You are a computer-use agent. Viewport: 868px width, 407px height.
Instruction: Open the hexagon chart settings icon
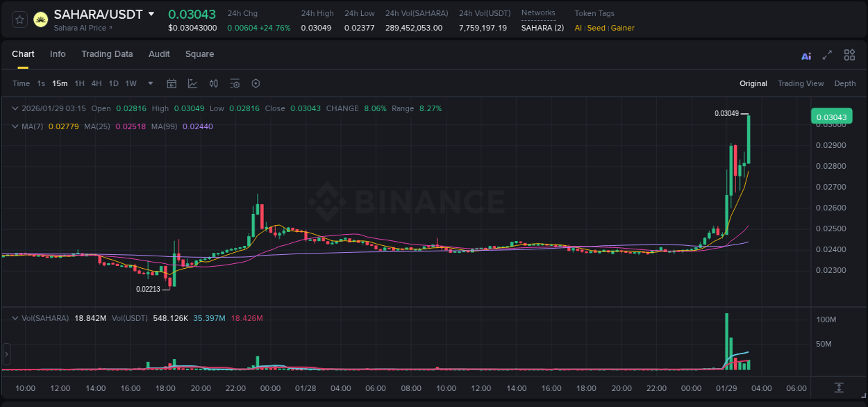tap(256, 83)
